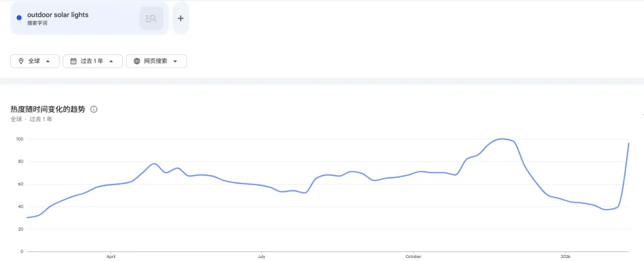The width and height of the screenshot is (644, 261).
Task: Click the calendar icon beside 过去 1 年
Action: [73, 61]
